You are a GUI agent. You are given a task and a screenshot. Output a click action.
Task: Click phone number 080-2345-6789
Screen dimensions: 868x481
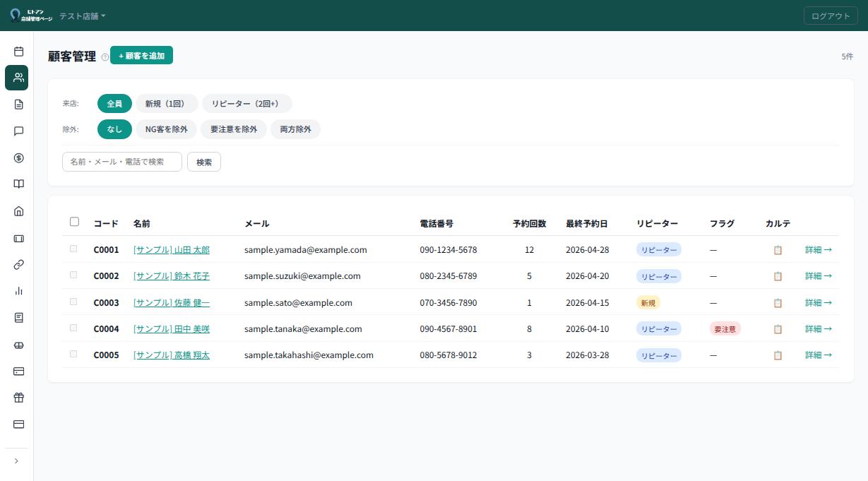coord(448,276)
